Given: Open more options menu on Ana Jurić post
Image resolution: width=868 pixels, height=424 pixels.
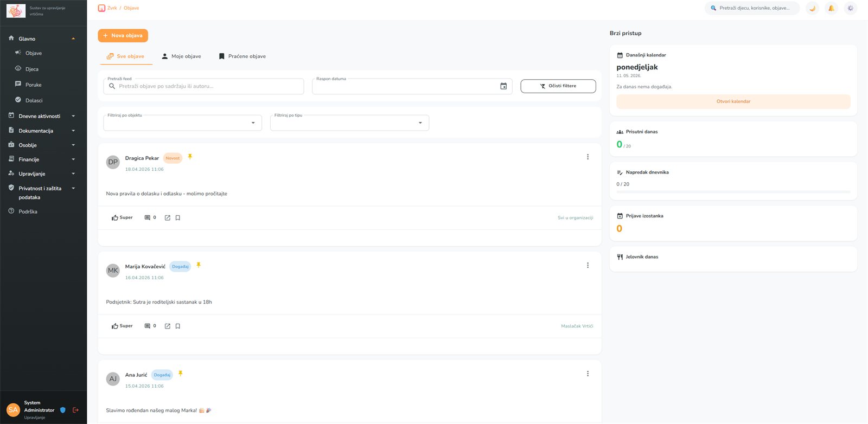Looking at the screenshot, I should pyautogui.click(x=588, y=374).
